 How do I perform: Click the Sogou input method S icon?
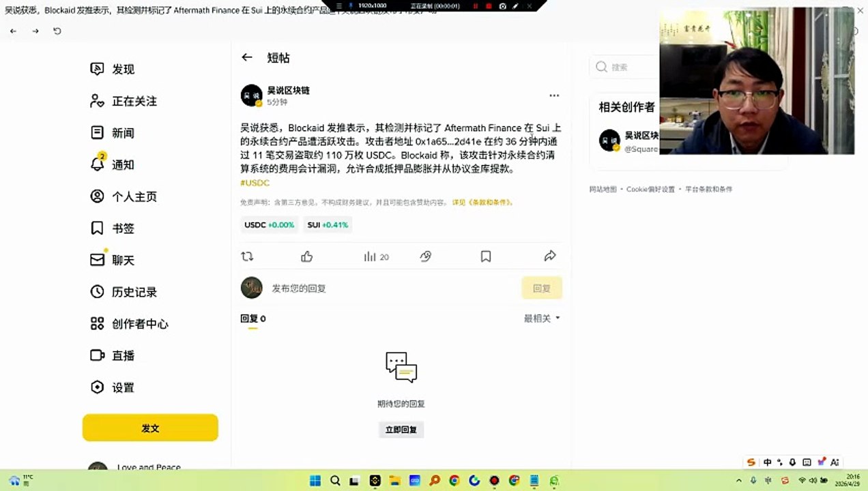(751, 462)
